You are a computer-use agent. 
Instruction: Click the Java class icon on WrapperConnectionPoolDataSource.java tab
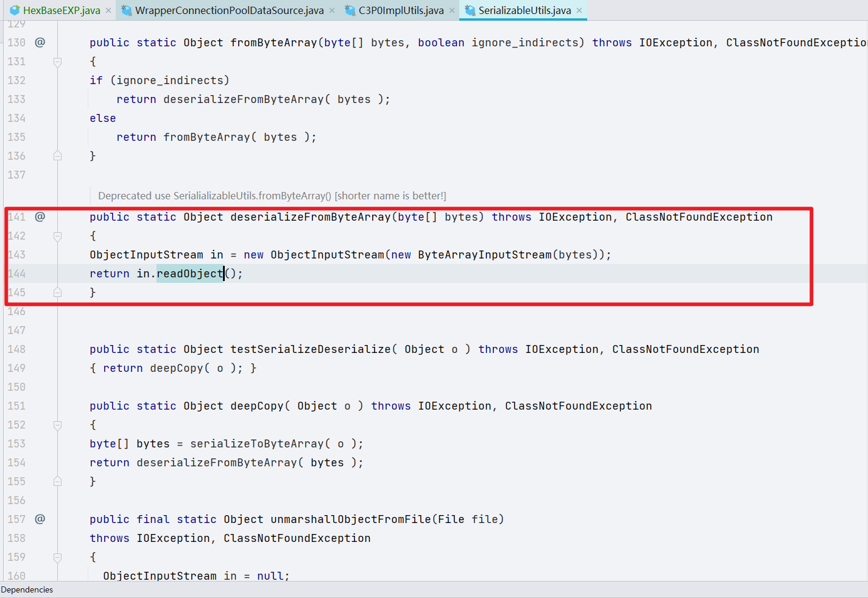(125, 10)
